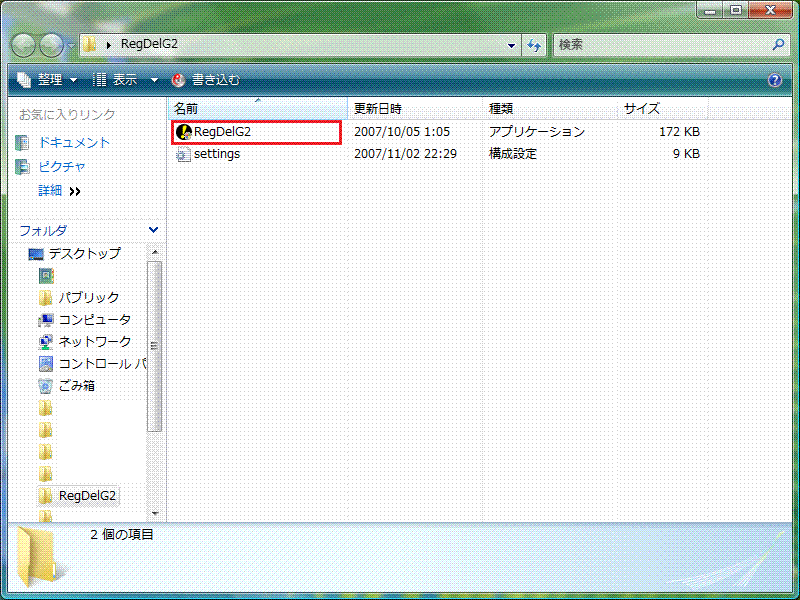Click the ピクチャ link icon
Screen dimensions: 800x600
click(x=22, y=167)
